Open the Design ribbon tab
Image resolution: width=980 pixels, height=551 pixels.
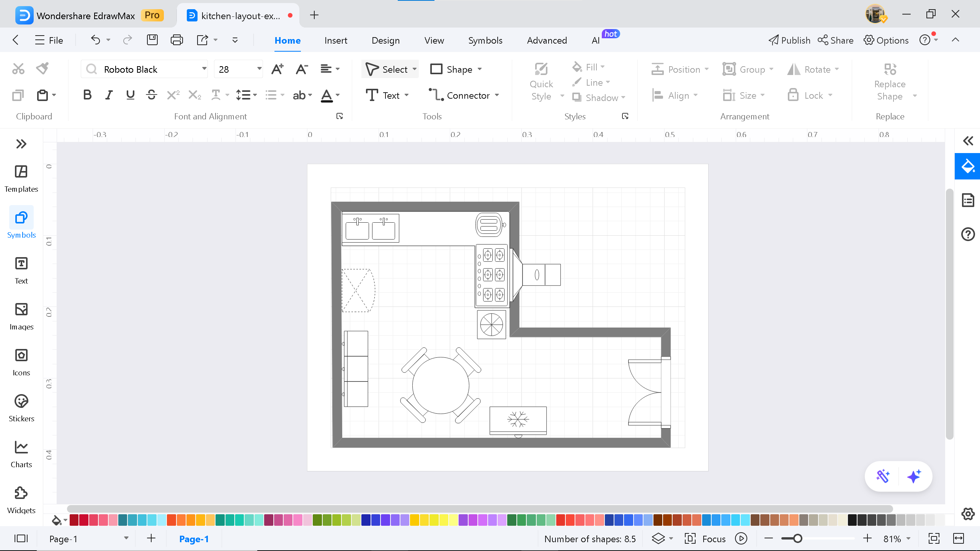385,40
